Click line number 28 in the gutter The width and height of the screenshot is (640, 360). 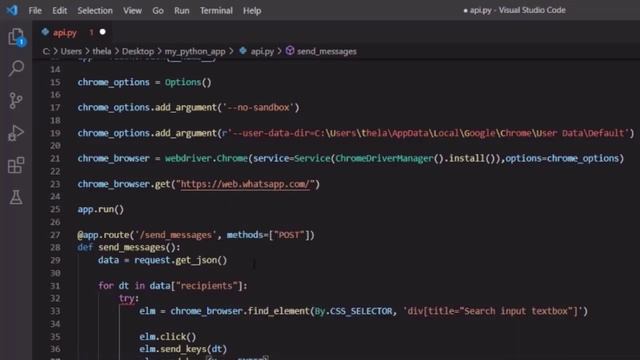(x=55, y=247)
